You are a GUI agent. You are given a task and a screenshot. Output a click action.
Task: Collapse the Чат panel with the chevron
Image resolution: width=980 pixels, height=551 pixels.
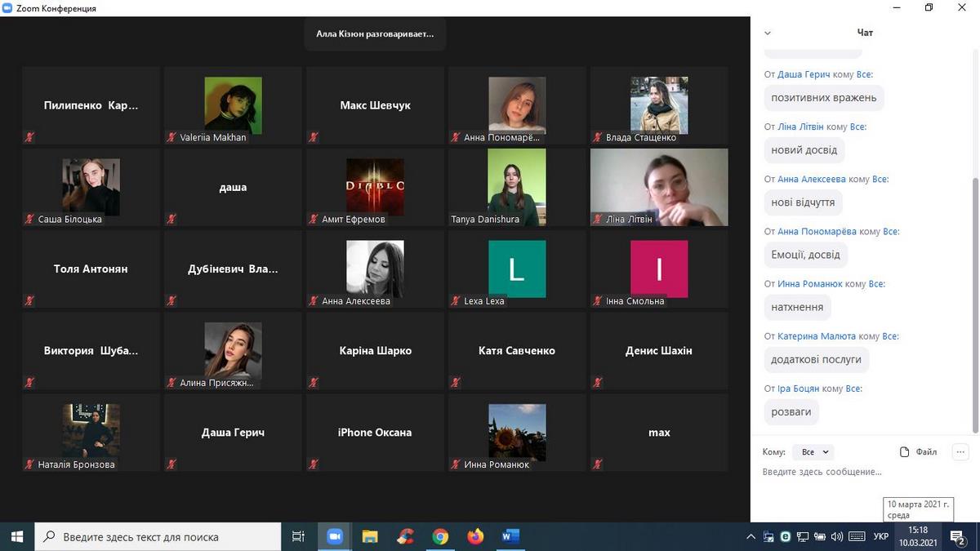[x=767, y=33]
